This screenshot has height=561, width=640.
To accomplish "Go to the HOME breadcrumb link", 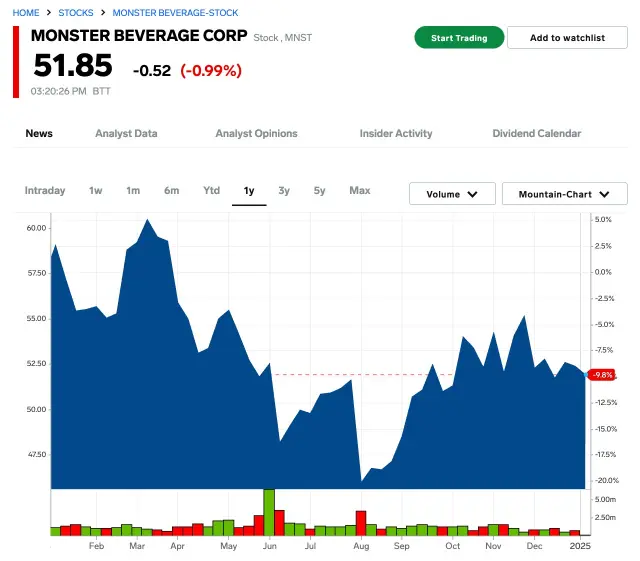I will 26,13.
